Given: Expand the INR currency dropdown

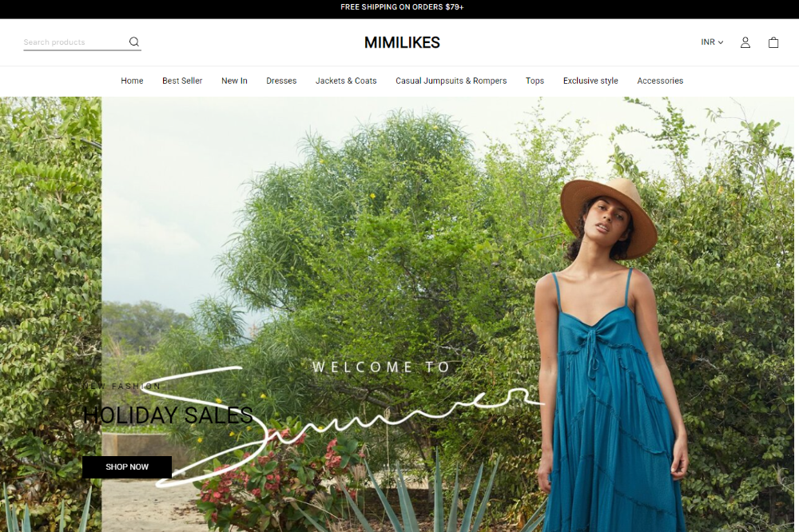Looking at the screenshot, I should point(712,42).
